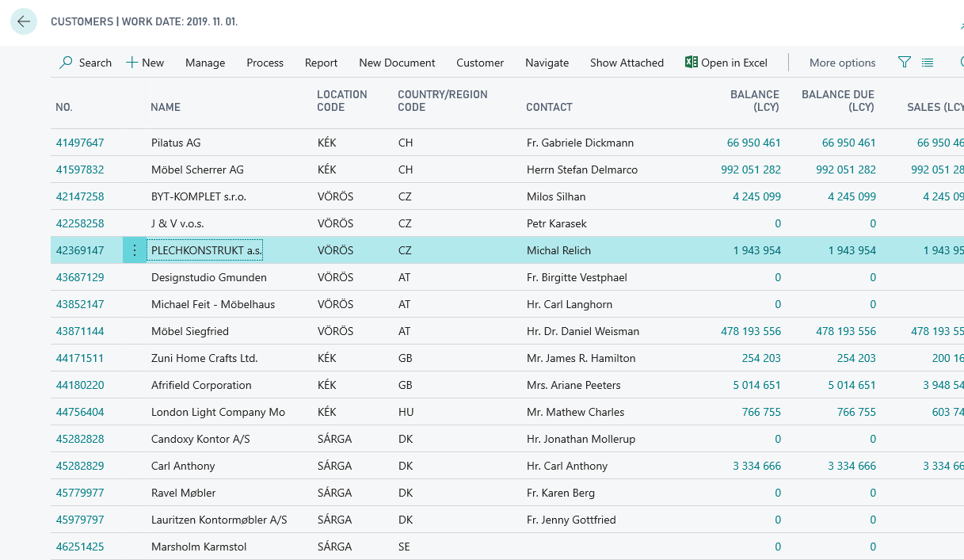Open customer number 43687129
This screenshot has width=964, height=560.
pos(80,277)
